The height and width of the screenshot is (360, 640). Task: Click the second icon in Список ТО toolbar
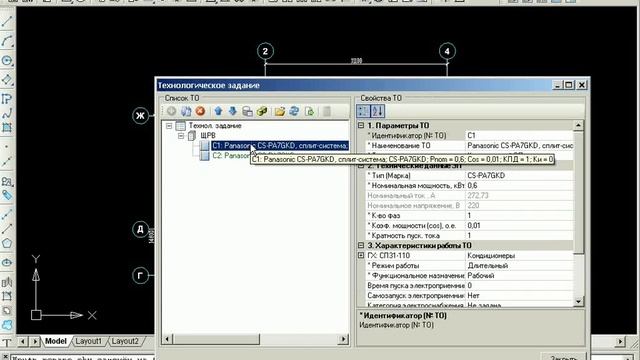point(186,111)
